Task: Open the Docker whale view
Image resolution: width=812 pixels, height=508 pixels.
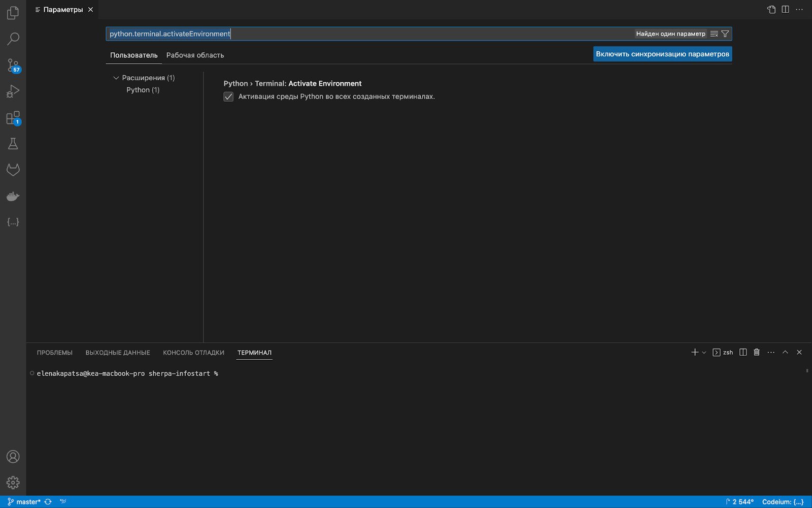Action: click(x=13, y=196)
